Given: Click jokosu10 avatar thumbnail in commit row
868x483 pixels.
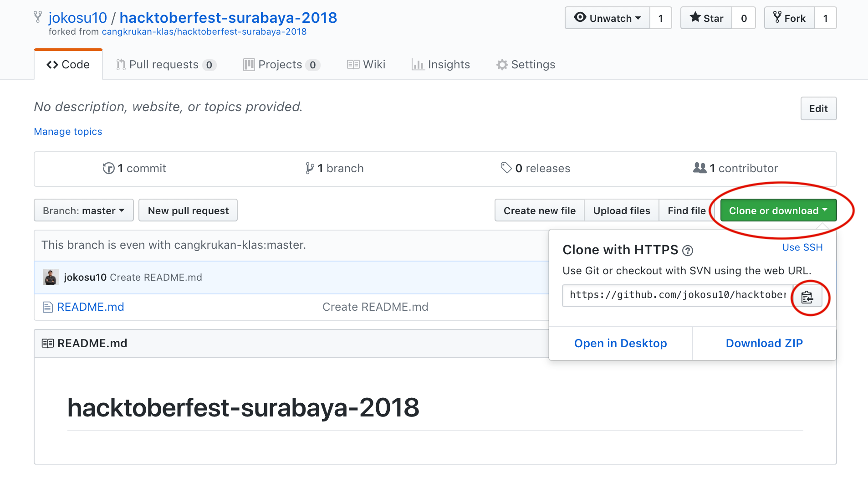Looking at the screenshot, I should (51, 277).
